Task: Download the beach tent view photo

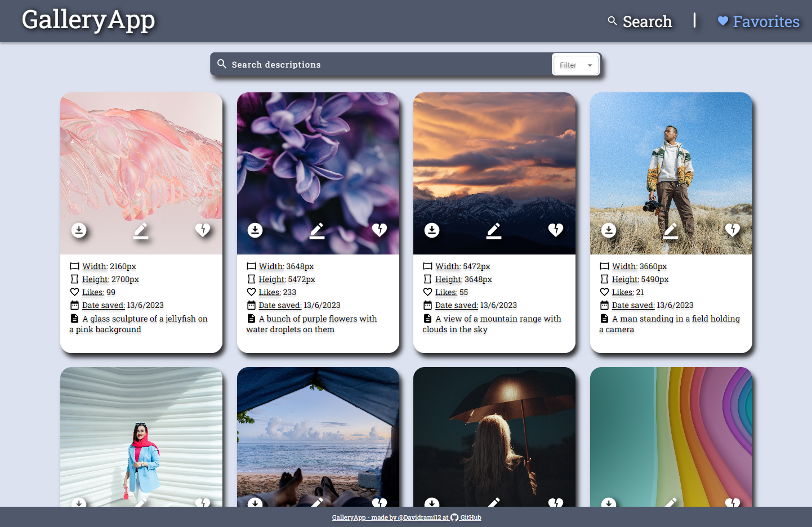Action: point(255,502)
